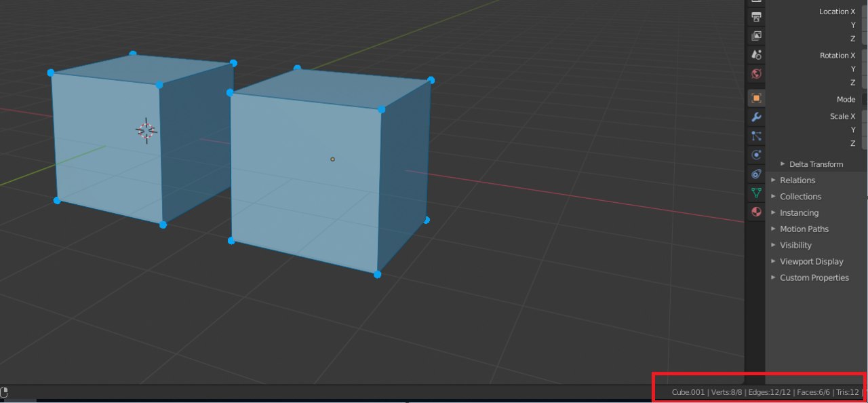The image size is (868, 403).
Task: Click the Location X value field
Action: click(865, 12)
